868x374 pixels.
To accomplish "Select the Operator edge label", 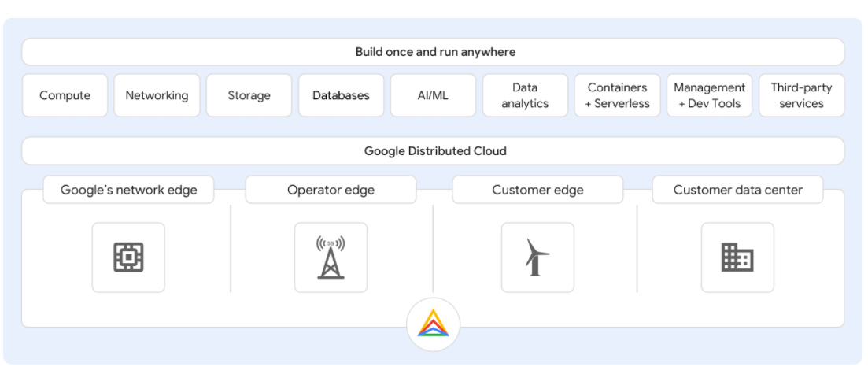I will 331,190.
